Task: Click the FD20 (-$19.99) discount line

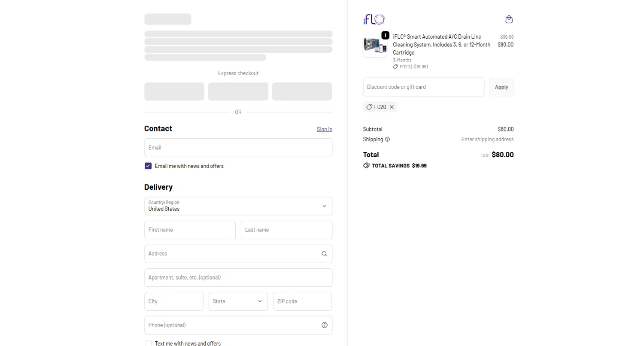Action: pos(410,67)
